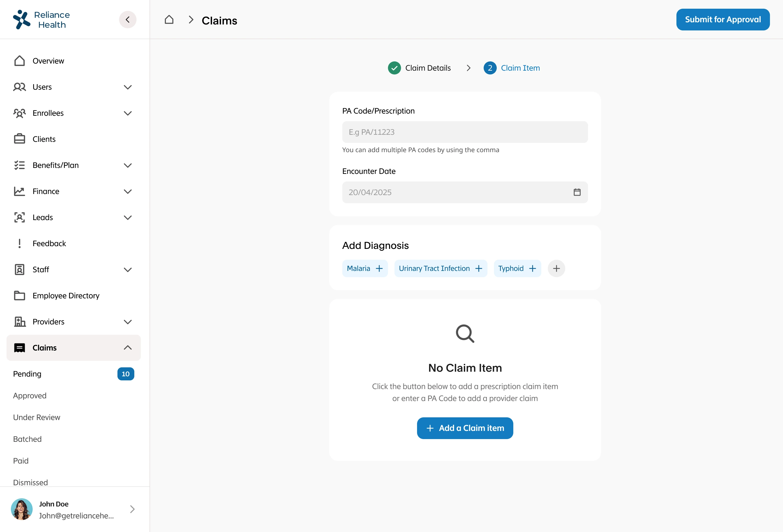Viewport: 783px width, 532px height.
Task: Add the Typhoid diagnosis chip
Action: coord(517,268)
